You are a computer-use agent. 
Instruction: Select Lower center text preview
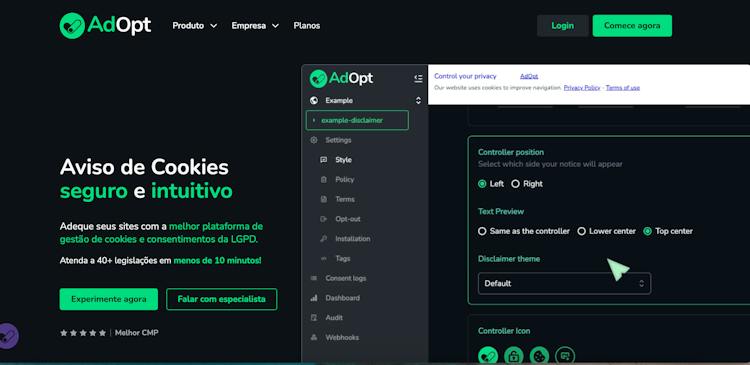607,231
